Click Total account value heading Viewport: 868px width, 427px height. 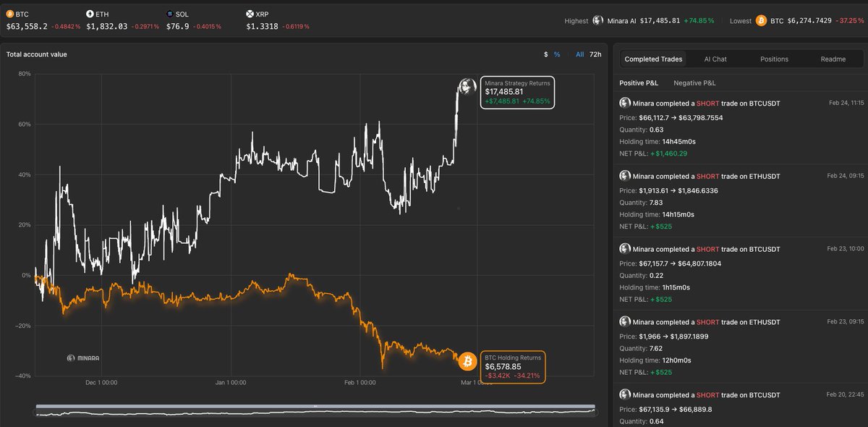[x=36, y=54]
